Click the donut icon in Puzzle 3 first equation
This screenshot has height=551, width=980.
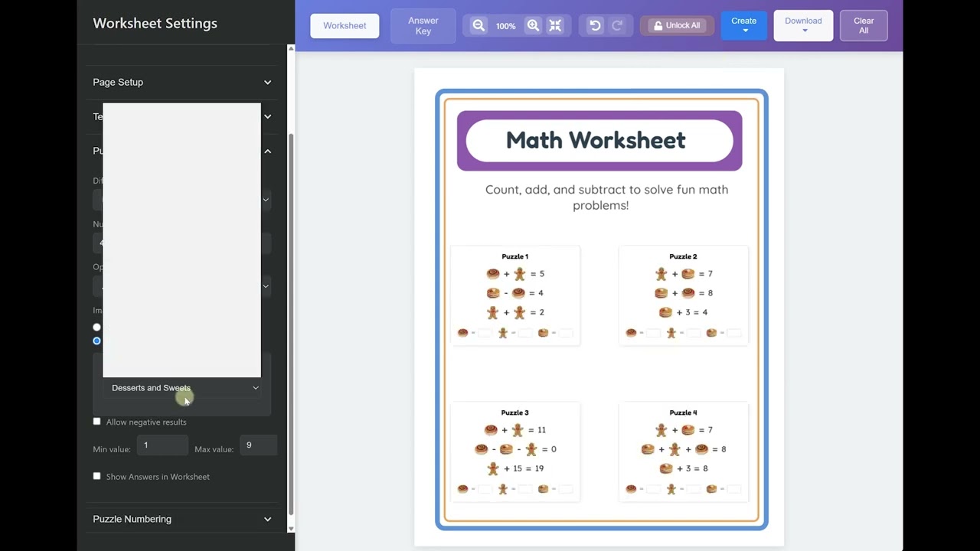(491, 430)
